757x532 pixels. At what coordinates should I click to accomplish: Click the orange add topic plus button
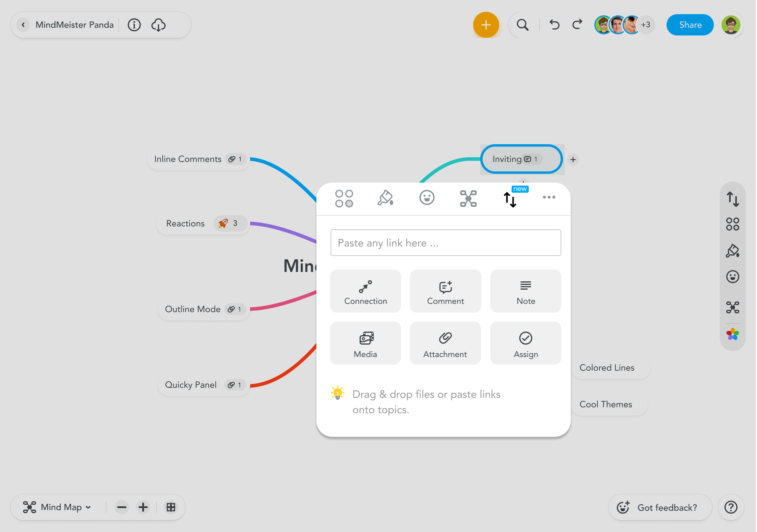click(x=486, y=25)
